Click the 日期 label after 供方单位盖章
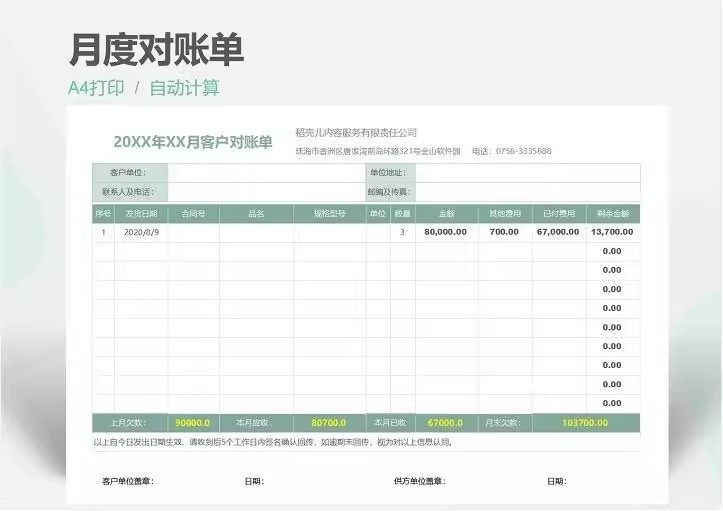This screenshot has height=511, width=723. 557,481
